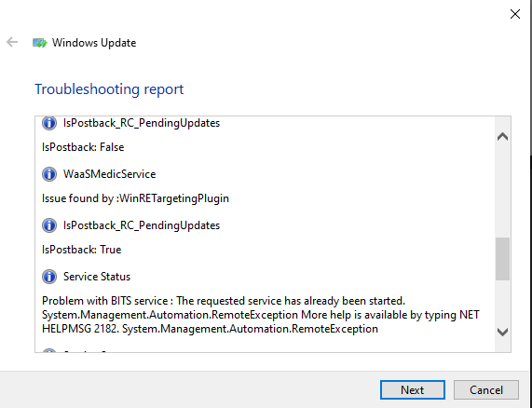Click the Next button
Screen dimensions: 532x408
coord(412,389)
